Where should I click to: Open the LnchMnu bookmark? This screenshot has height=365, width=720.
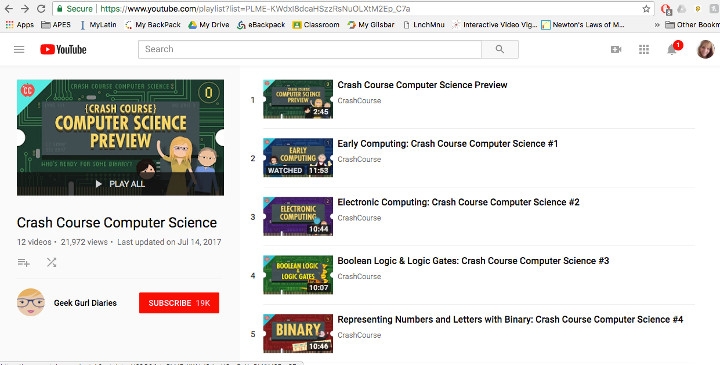point(423,25)
